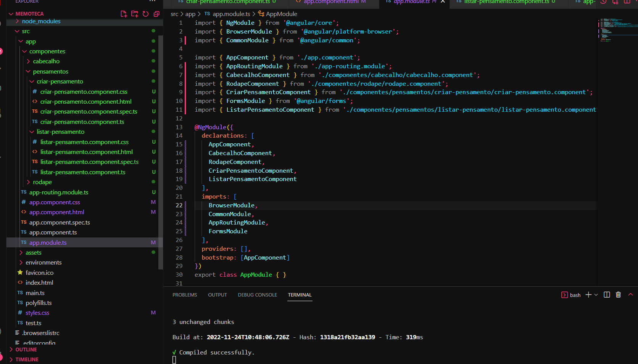
Task: Open listar-pensamento.component.css file
Action: (x=84, y=142)
